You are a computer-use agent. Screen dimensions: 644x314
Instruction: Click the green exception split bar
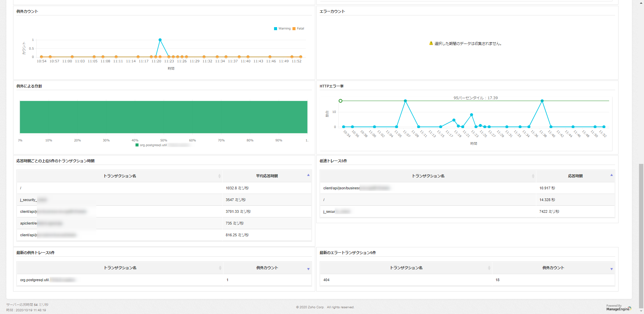(x=163, y=117)
